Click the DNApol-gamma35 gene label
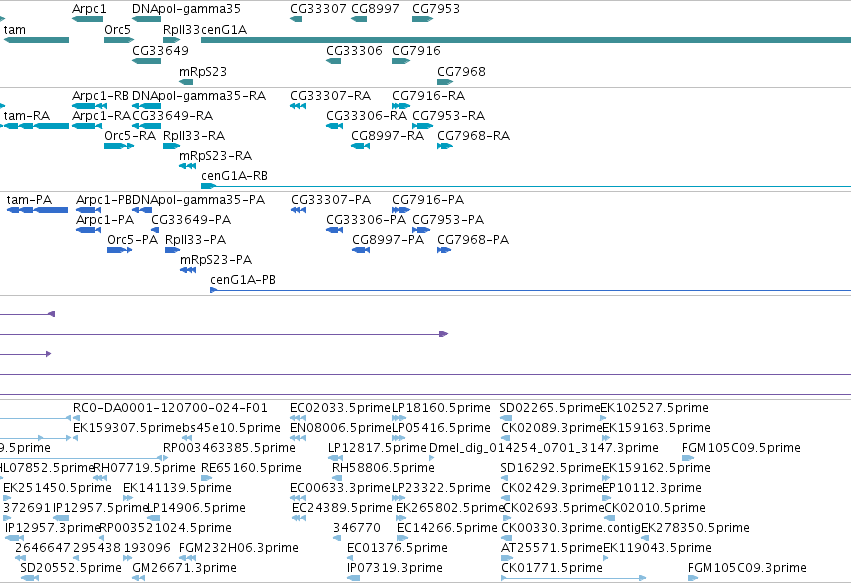The height and width of the screenshot is (583, 851). (186, 9)
